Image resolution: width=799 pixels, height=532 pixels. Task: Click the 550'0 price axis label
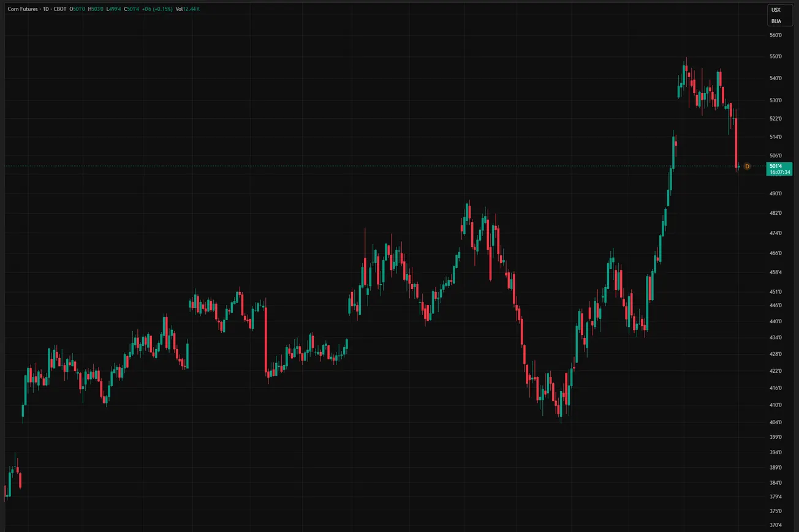click(x=776, y=56)
